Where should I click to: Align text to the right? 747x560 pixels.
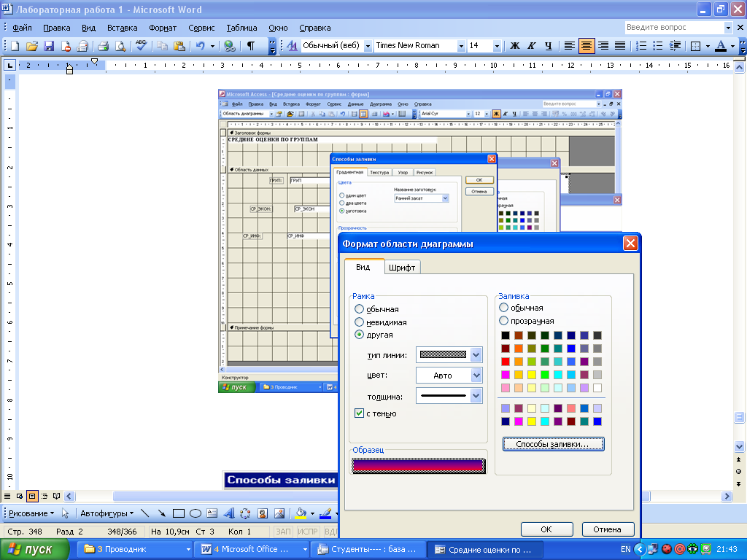click(x=603, y=46)
